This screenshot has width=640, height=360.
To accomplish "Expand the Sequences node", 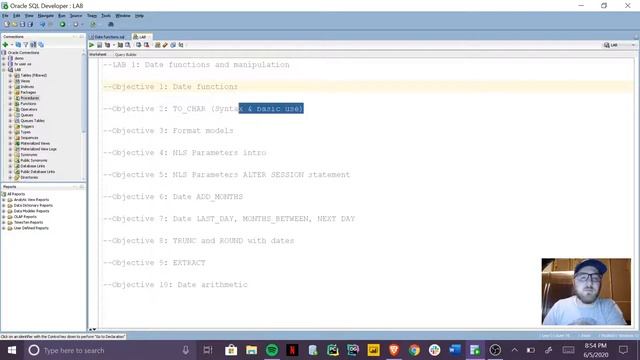I will pos(10,138).
